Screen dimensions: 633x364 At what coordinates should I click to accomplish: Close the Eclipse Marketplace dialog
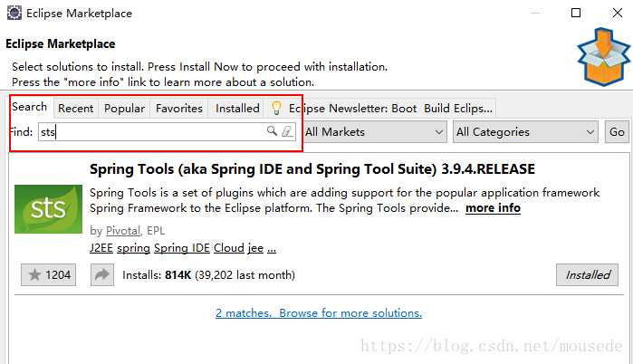(x=618, y=13)
